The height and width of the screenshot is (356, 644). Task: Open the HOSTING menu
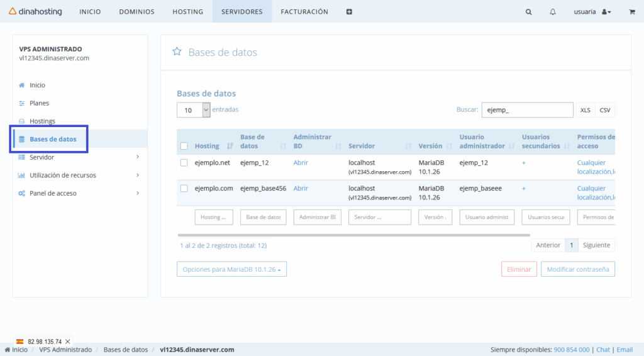(187, 12)
